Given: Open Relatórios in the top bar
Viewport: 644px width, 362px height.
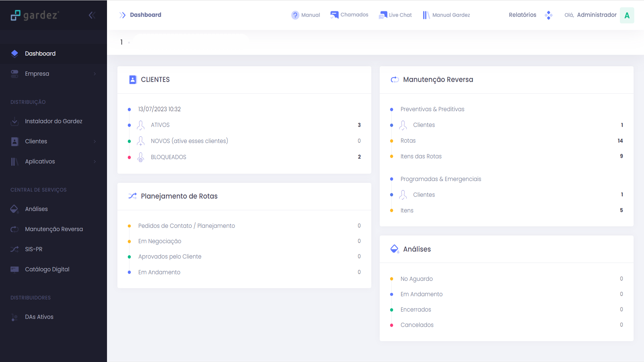Looking at the screenshot, I should point(522,15).
